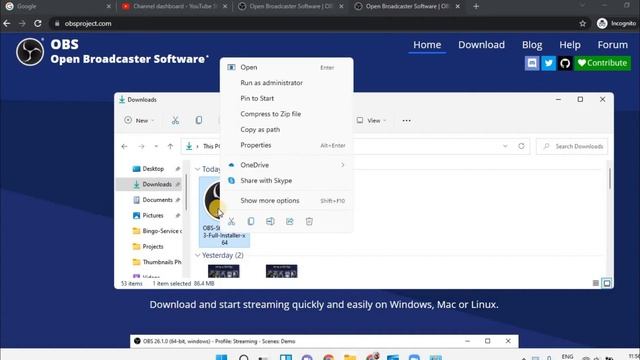Click the context menu Delete icon

point(309,221)
